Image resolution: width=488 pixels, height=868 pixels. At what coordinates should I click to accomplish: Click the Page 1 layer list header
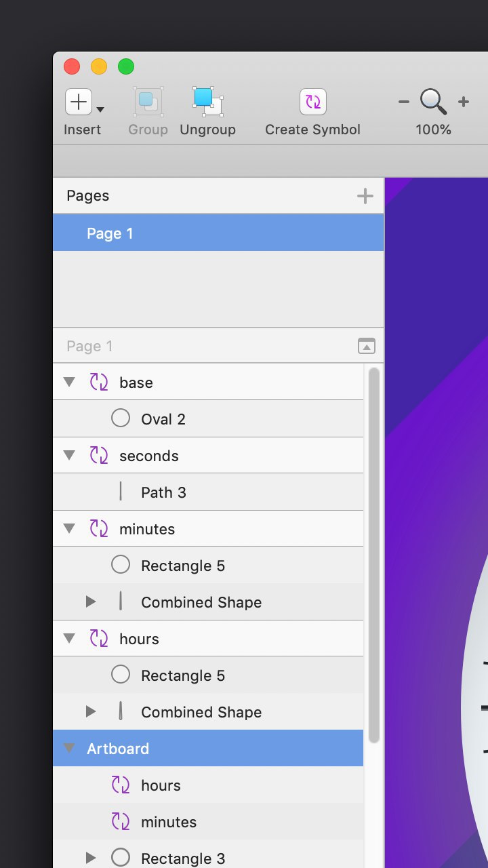(x=218, y=346)
